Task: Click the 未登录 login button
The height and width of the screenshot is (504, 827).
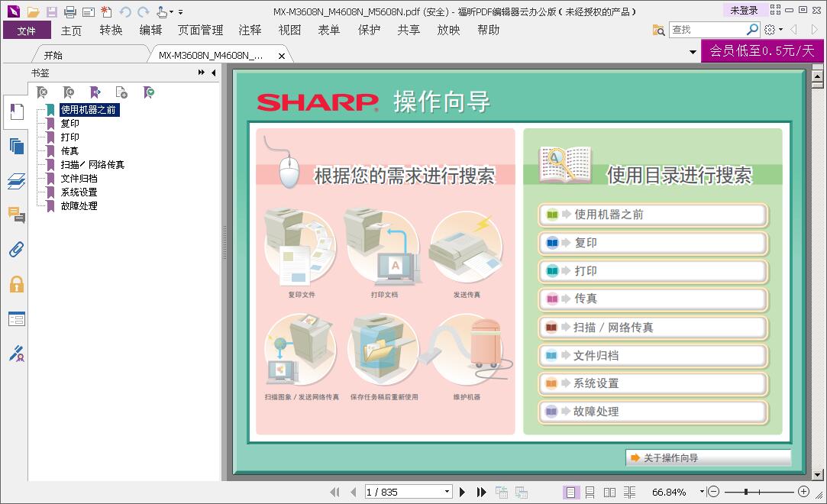Action: (744, 10)
